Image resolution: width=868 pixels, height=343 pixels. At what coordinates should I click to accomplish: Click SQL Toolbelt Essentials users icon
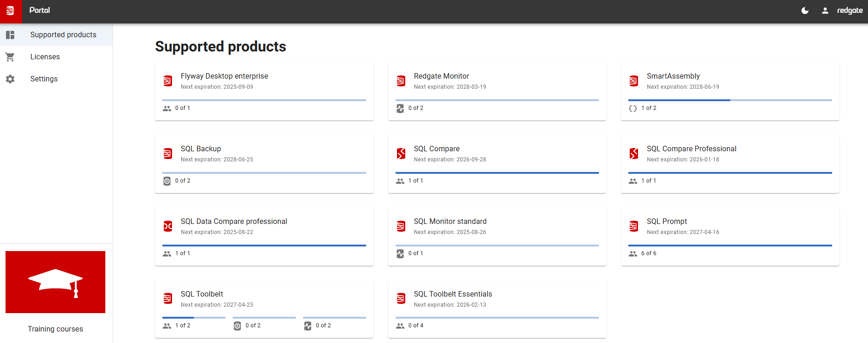[400, 326]
